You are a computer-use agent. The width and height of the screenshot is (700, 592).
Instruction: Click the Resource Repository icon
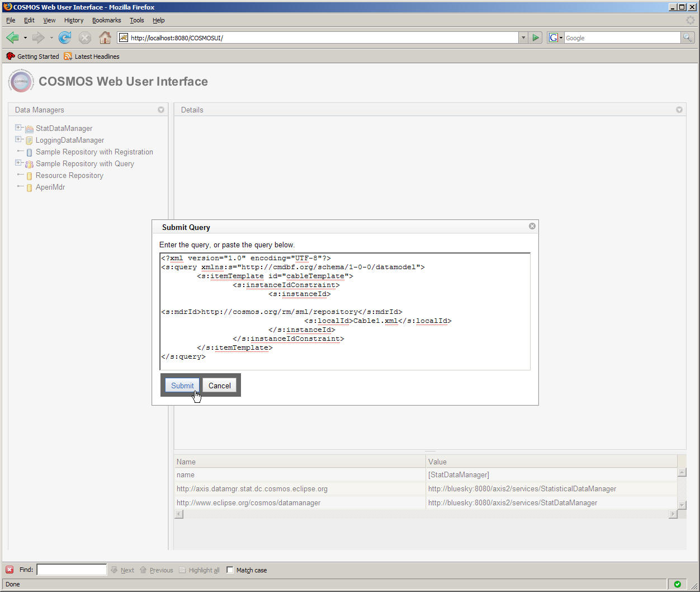pyautogui.click(x=30, y=176)
